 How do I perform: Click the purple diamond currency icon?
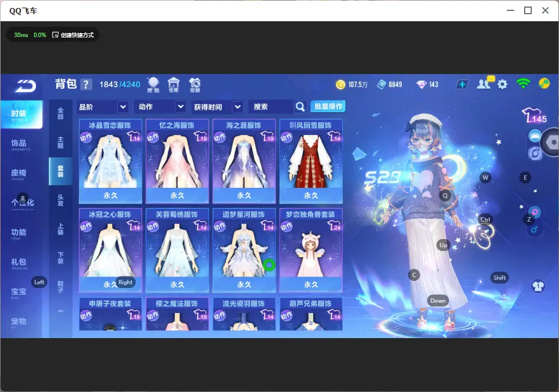[422, 84]
